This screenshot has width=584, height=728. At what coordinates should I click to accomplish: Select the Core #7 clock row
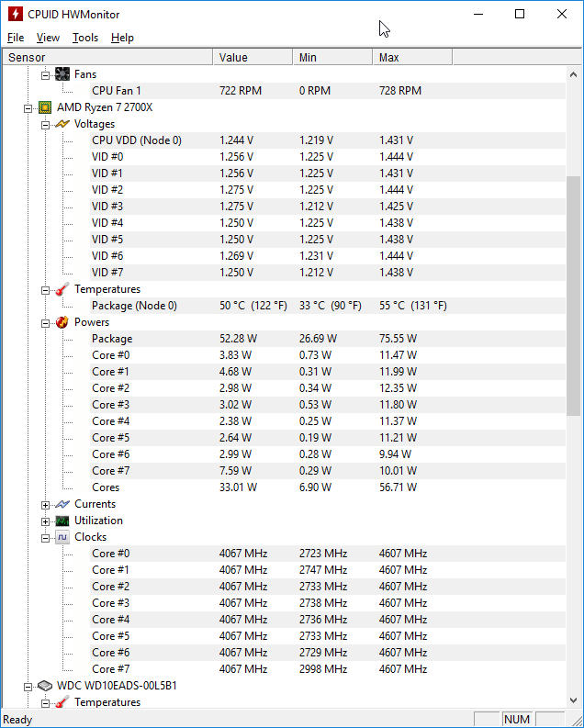pyautogui.click(x=328, y=669)
